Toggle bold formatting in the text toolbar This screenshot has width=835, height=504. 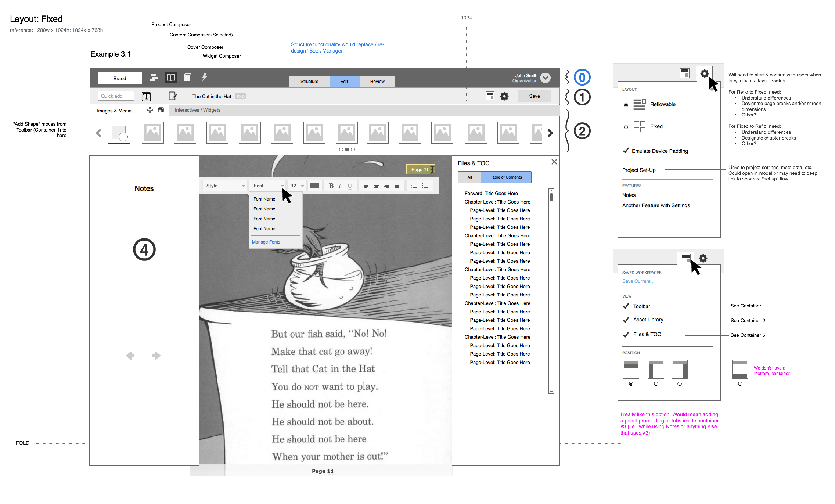click(x=331, y=186)
